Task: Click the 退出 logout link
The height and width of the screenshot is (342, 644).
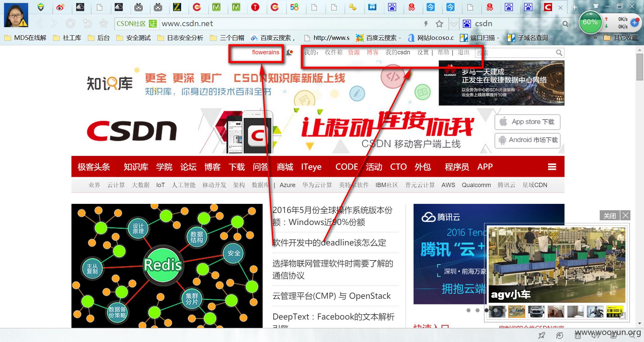Action: 464,52
